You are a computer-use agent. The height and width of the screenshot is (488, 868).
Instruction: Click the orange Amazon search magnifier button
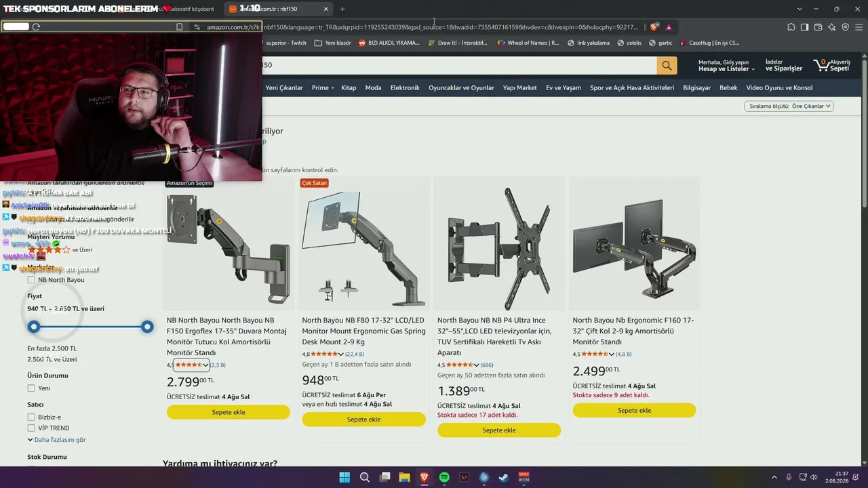(x=667, y=65)
